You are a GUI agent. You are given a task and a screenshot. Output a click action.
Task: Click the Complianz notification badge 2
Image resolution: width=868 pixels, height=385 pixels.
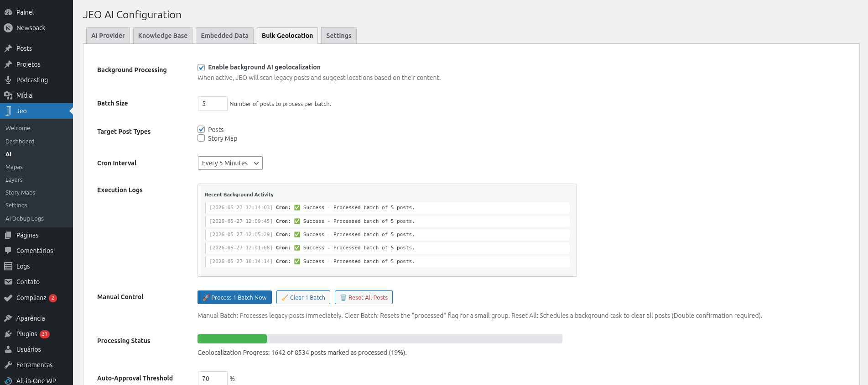53,298
